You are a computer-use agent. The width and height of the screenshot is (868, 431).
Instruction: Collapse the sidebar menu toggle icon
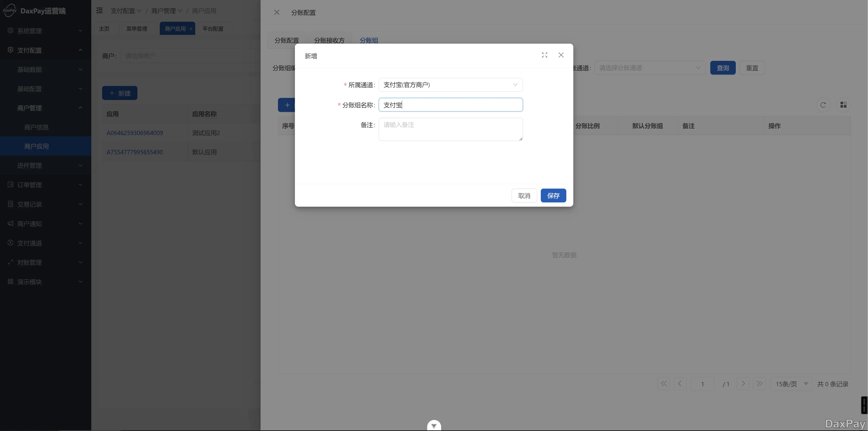[99, 11]
